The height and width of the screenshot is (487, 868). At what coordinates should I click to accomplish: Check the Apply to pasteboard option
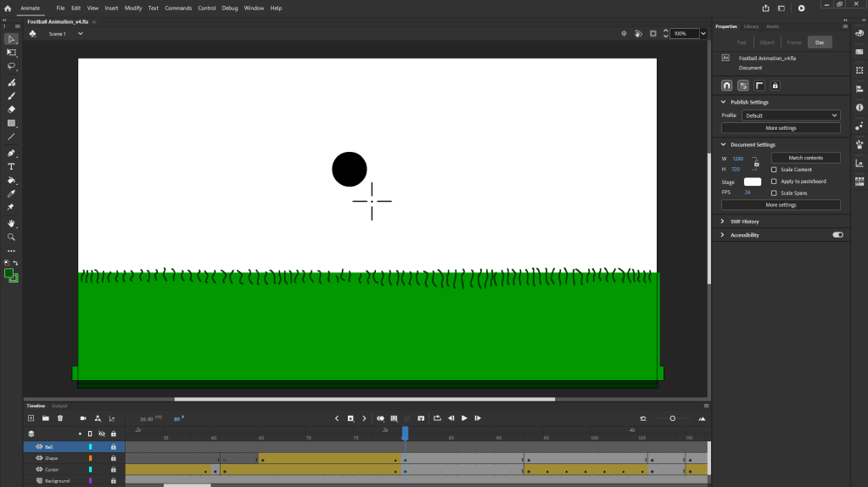[x=774, y=182]
